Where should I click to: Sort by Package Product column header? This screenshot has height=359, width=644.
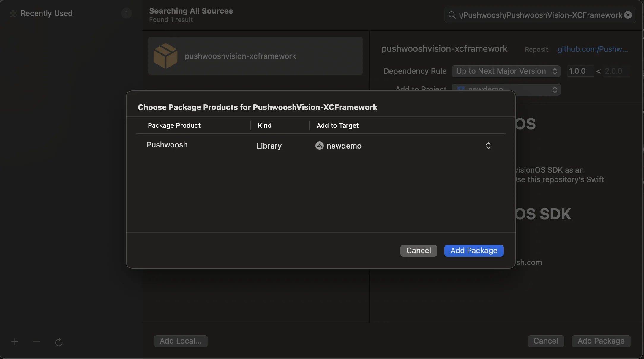click(x=174, y=125)
